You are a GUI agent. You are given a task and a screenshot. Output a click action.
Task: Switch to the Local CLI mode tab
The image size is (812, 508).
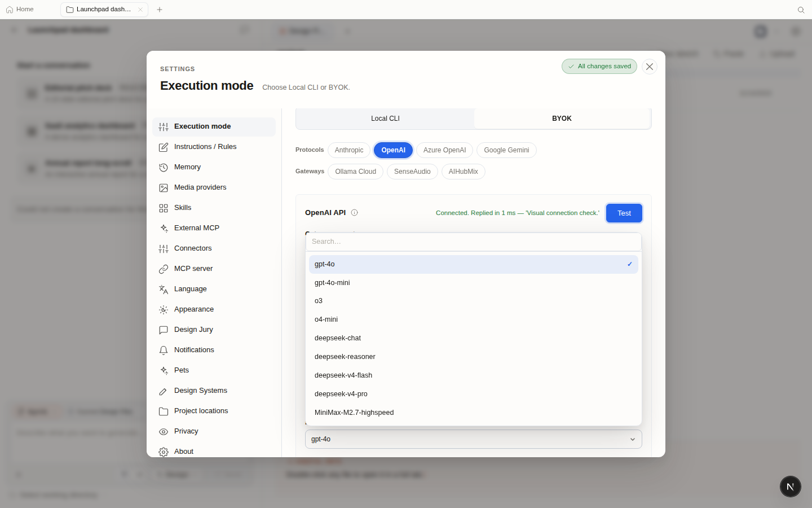[385, 119]
